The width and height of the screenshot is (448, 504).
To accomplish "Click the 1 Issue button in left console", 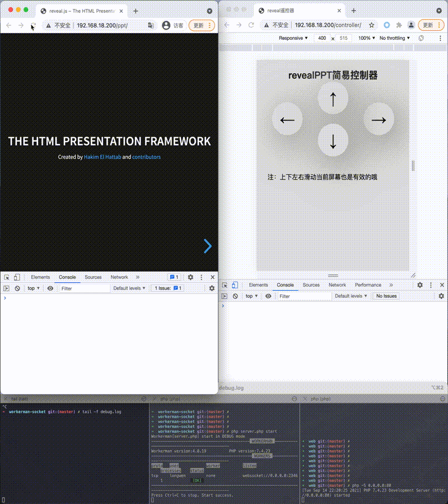I will click(168, 288).
